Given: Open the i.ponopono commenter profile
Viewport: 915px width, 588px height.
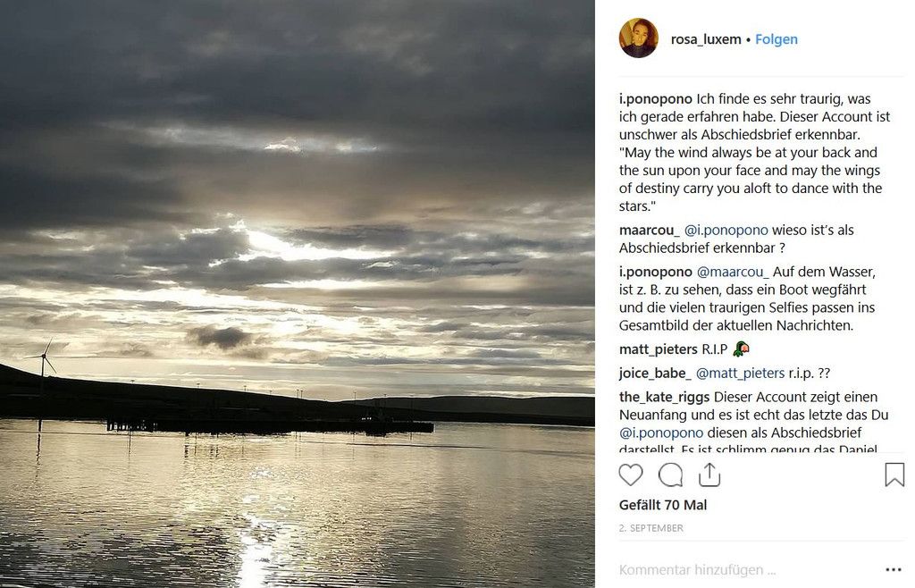Looking at the screenshot, I should click(x=655, y=99).
